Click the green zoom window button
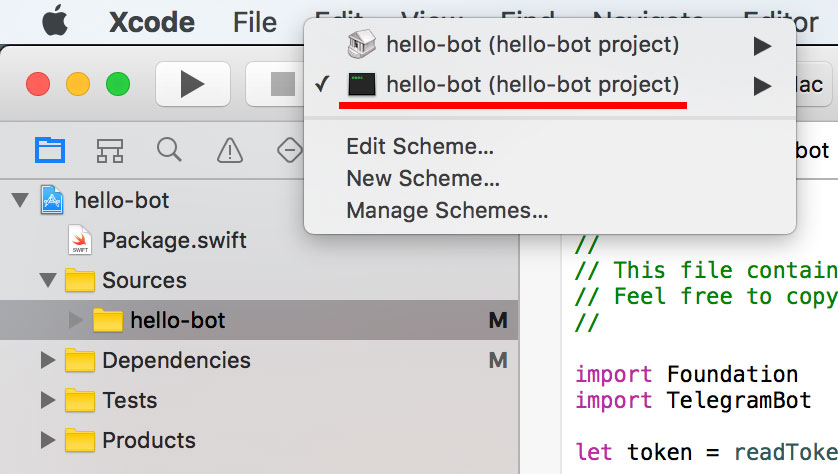The height and width of the screenshot is (474, 838). point(118,84)
